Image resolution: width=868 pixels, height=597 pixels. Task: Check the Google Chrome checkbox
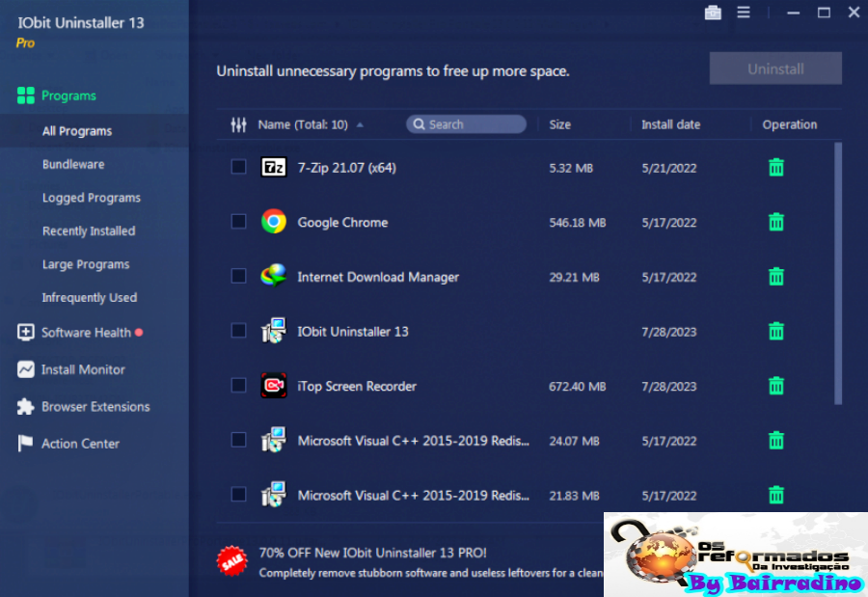click(238, 222)
